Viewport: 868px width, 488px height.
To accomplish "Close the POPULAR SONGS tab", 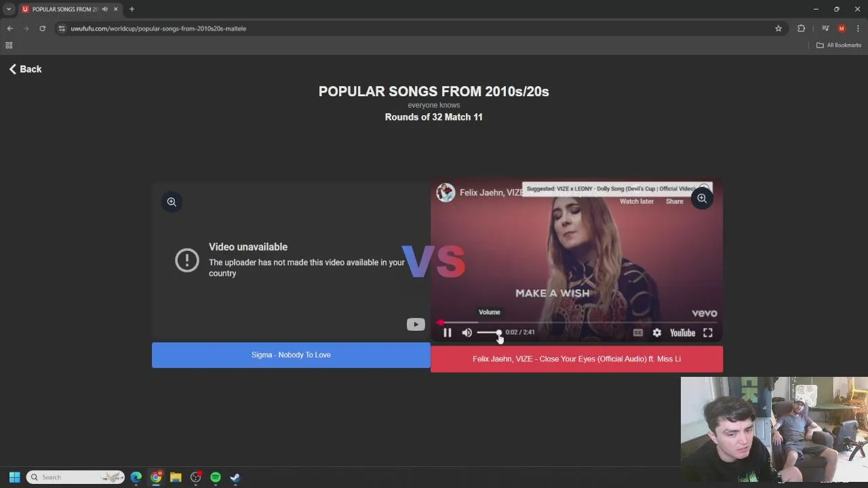I will click(x=115, y=9).
